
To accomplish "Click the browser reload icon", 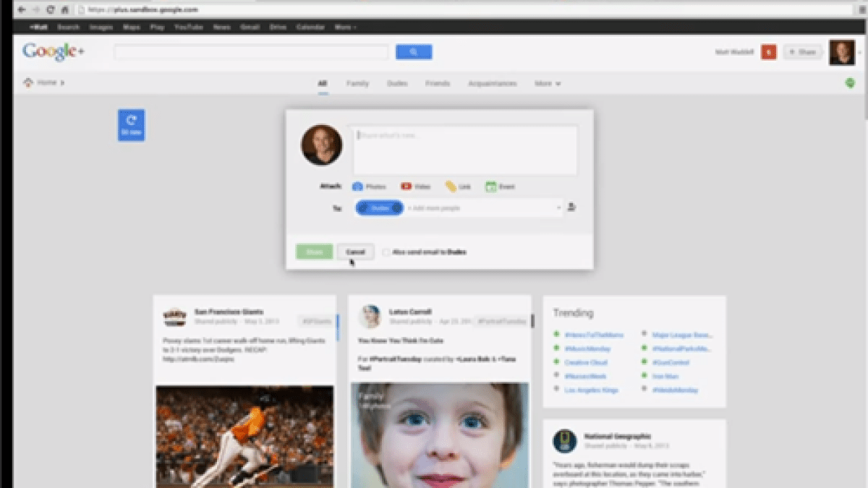I will click(x=50, y=10).
